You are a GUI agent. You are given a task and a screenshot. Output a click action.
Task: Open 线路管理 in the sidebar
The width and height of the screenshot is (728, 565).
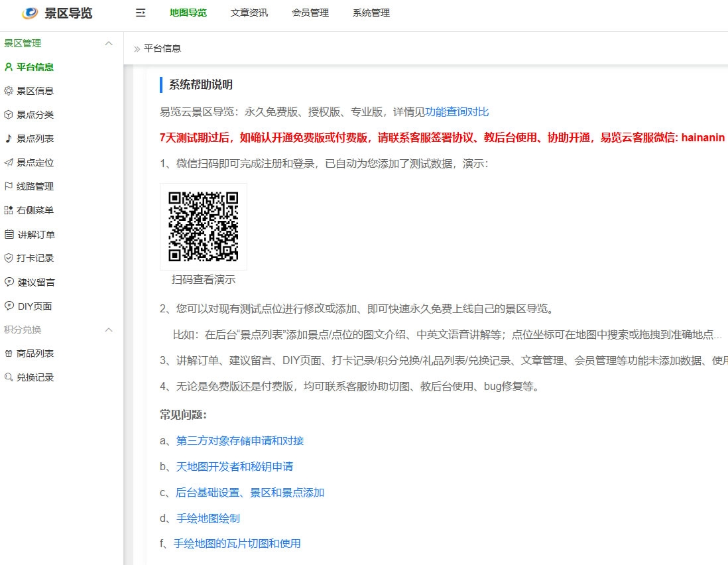35,186
